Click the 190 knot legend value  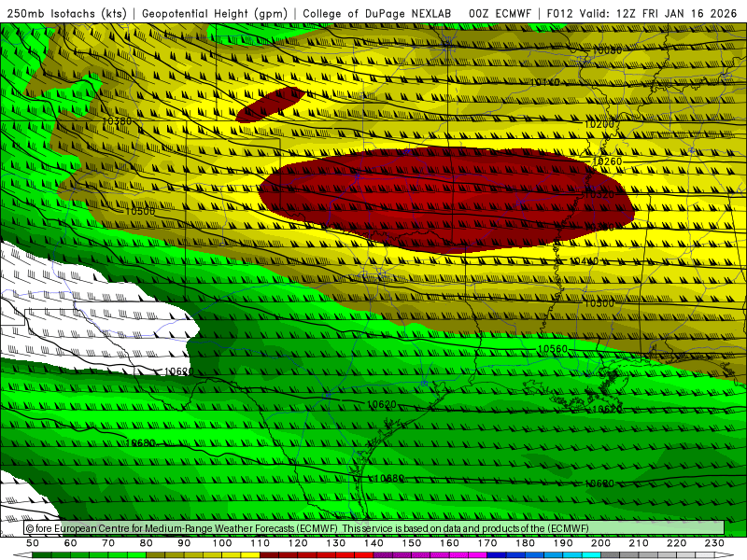(563, 543)
